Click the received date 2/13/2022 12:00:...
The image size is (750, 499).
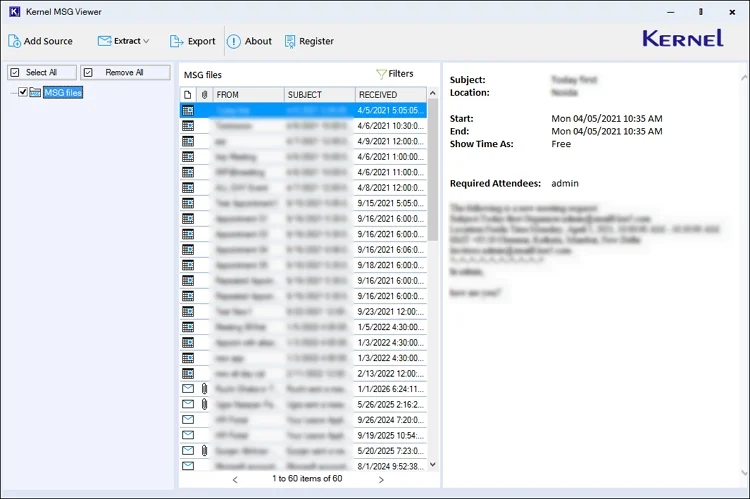point(390,374)
